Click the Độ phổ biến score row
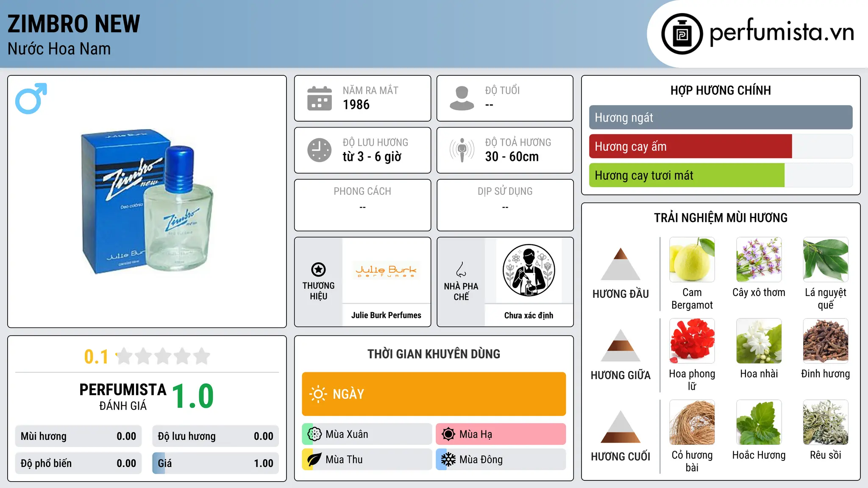The width and height of the screenshot is (868, 488). pyautogui.click(x=78, y=463)
